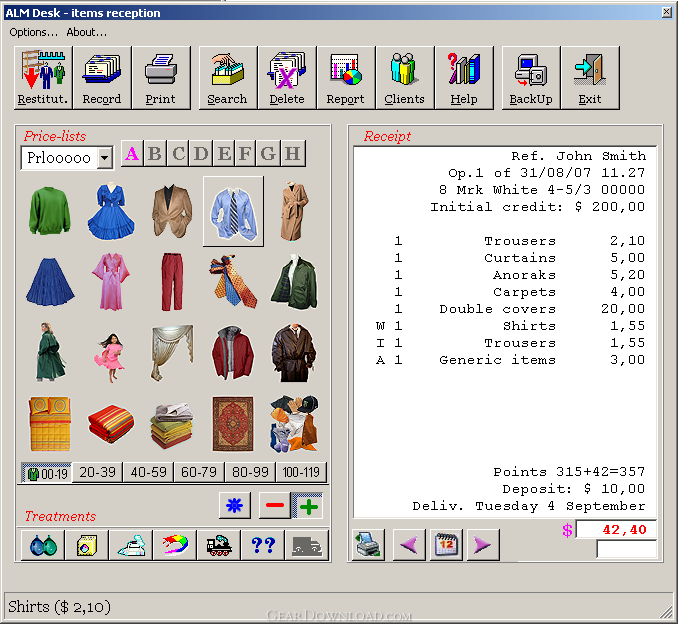678x624 pixels.
Task: Switch to the 20-39 items tab
Action: pos(97,472)
